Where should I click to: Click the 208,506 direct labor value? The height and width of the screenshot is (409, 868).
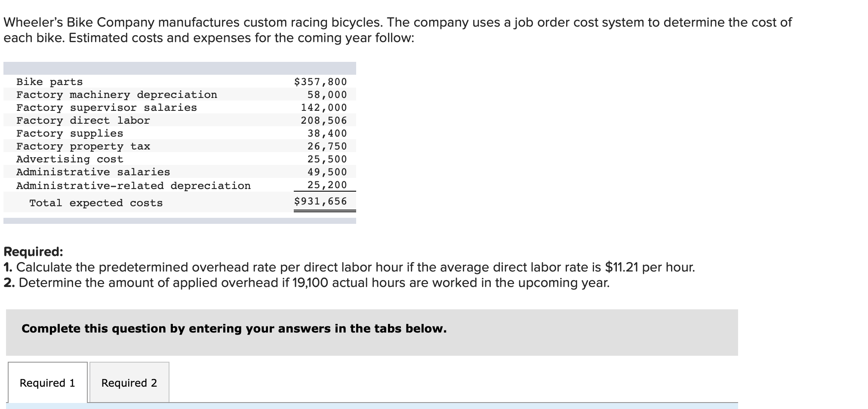(324, 120)
